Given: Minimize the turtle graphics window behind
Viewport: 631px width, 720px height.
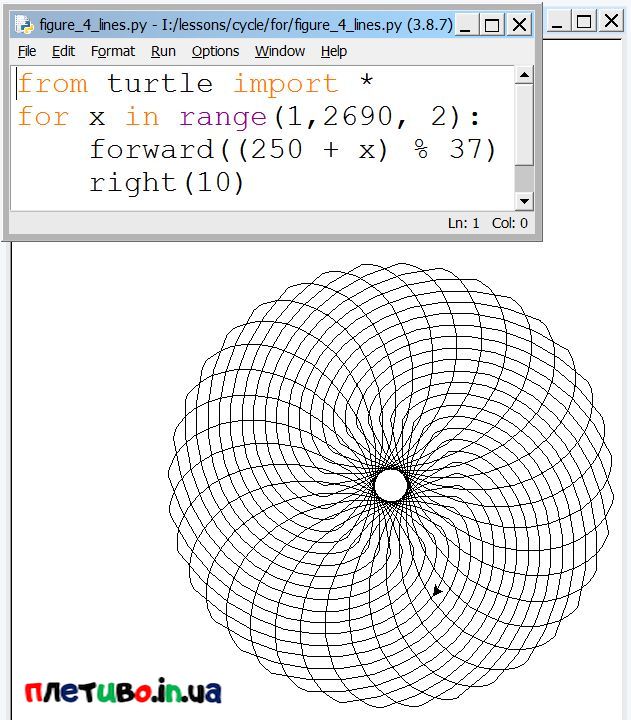Looking at the screenshot, I should click(557, 21).
